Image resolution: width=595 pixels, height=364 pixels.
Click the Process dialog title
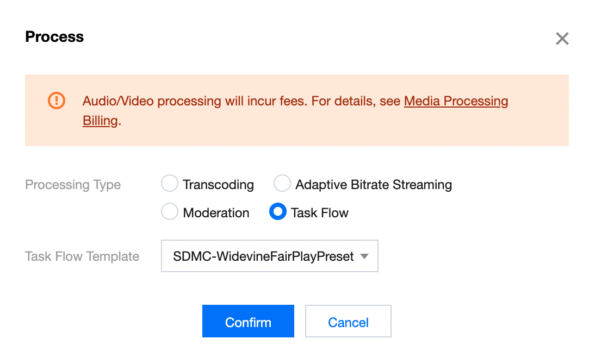click(54, 37)
